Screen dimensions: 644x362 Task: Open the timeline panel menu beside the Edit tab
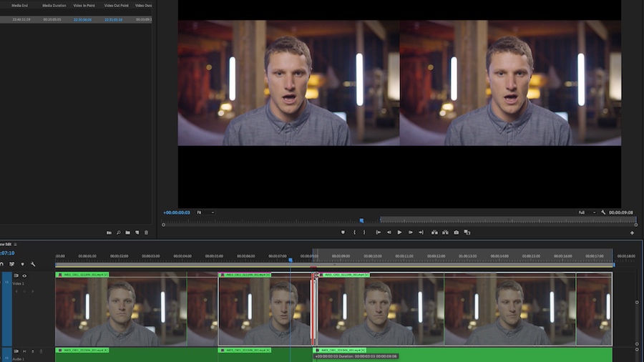tap(15, 245)
